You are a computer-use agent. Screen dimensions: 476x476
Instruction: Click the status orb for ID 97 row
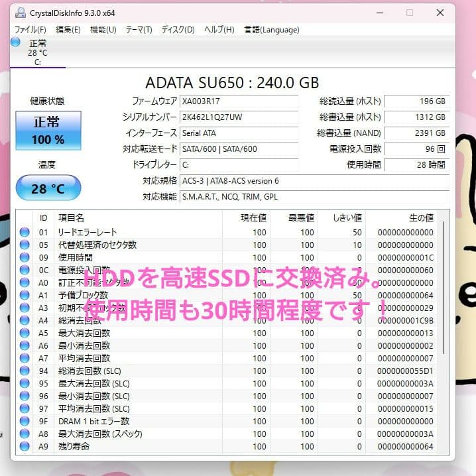pos(25,408)
